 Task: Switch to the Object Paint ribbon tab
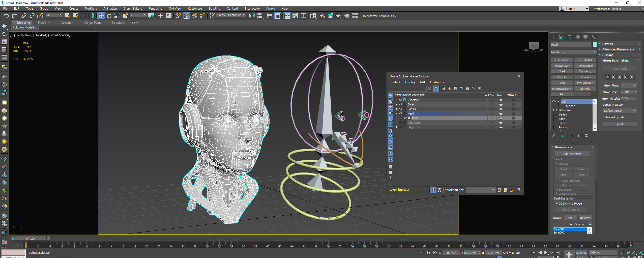(x=93, y=23)
